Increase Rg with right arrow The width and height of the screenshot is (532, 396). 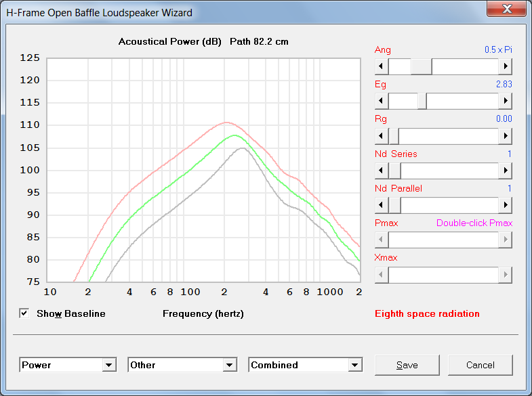[x=505, y=136]
